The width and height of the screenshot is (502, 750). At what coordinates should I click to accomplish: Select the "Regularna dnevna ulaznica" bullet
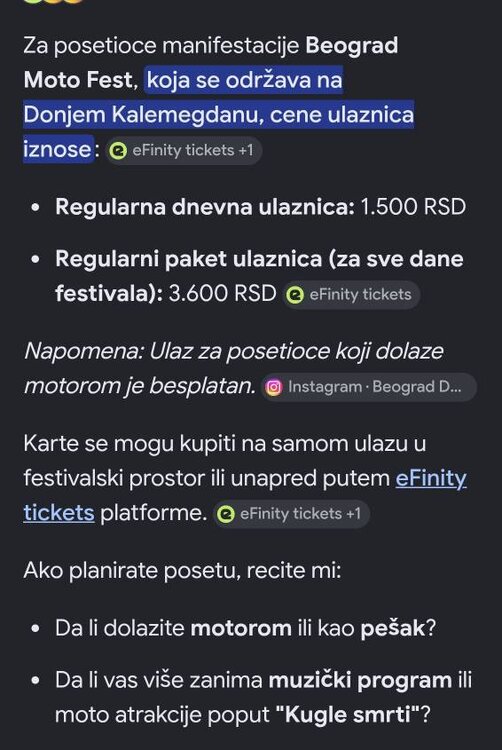205,207
